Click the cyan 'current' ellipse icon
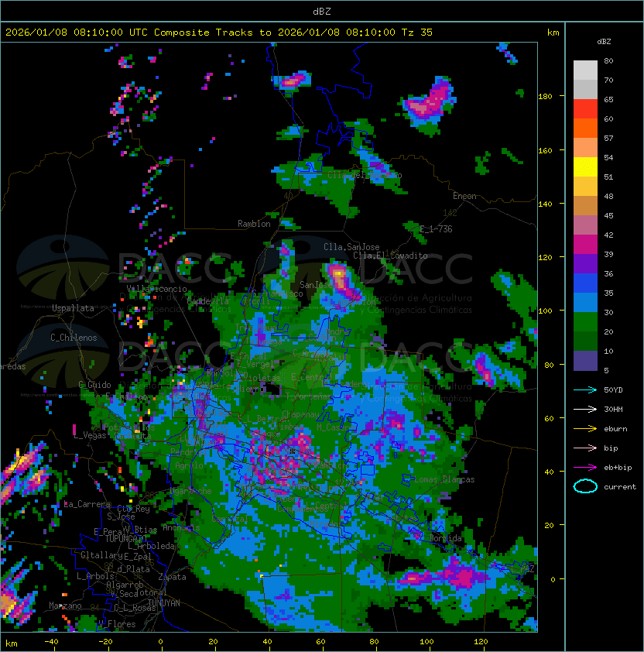Viewport: 644px width, 652px height. [585, 486]
